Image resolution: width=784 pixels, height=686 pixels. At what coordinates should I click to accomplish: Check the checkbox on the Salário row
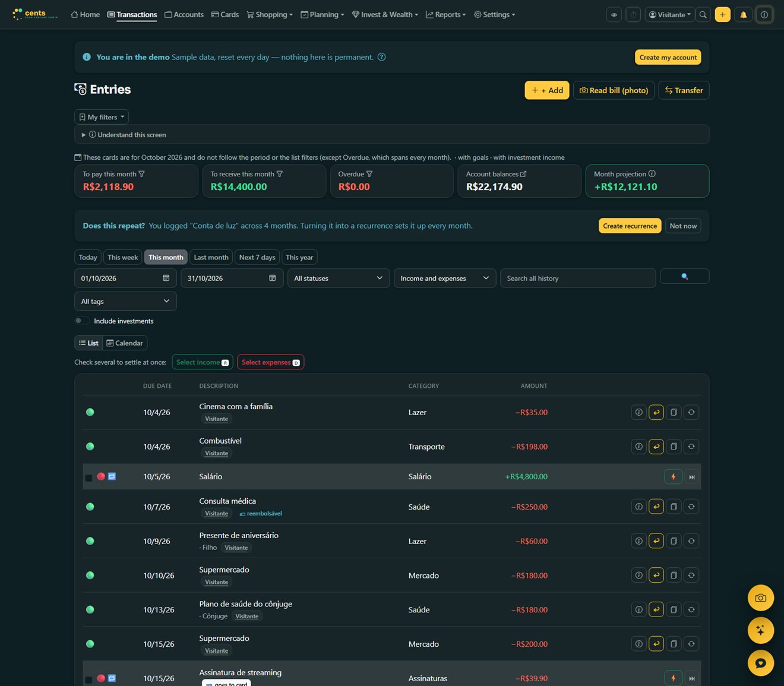tap(88, 478)
